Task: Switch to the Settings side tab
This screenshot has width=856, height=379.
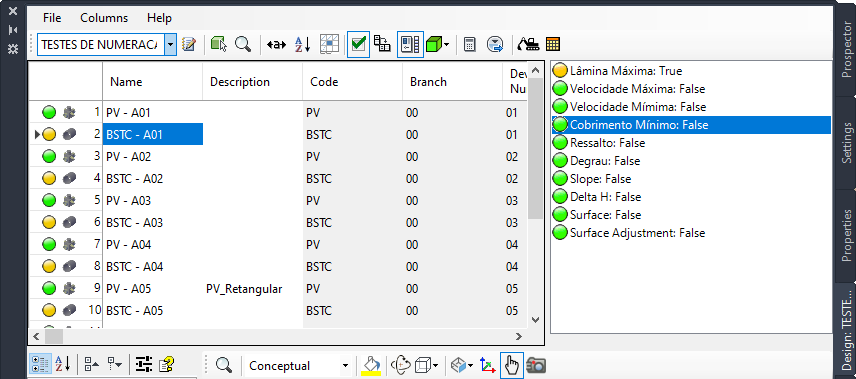Action: point(846,143)
